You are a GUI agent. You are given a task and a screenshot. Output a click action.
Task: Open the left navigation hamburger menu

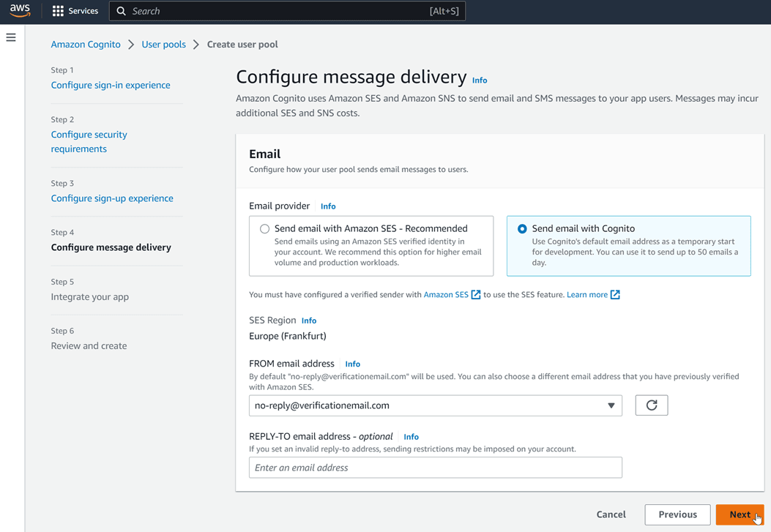pos(10,37)
